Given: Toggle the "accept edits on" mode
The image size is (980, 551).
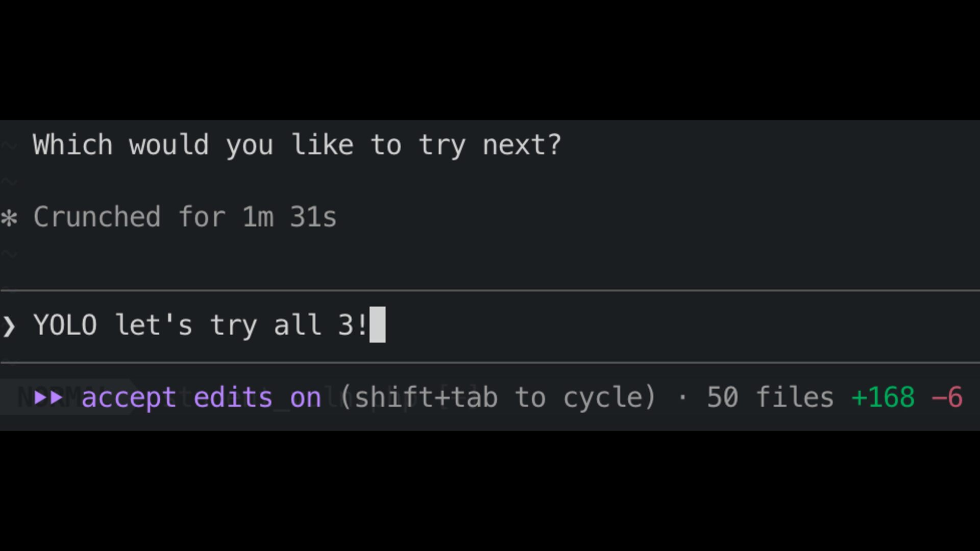Looking at the screenshot, I should pyautogui.click(x=201, y=397).
